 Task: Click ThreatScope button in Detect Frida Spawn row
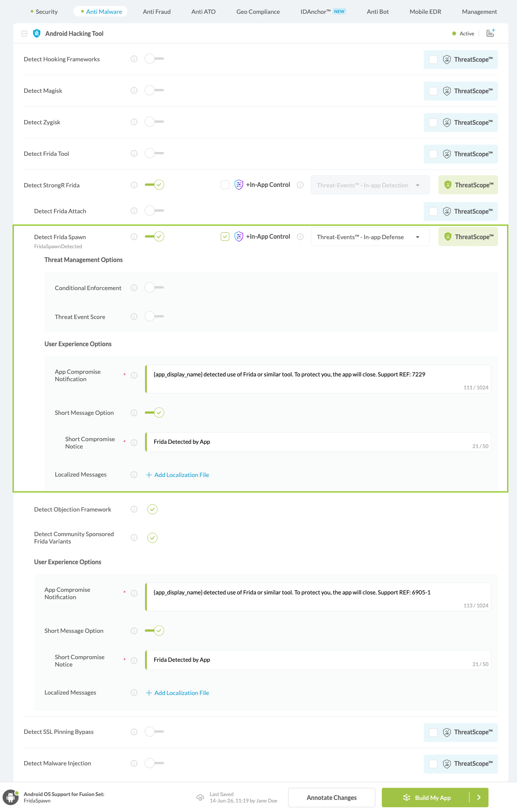(x=468, y=237)
